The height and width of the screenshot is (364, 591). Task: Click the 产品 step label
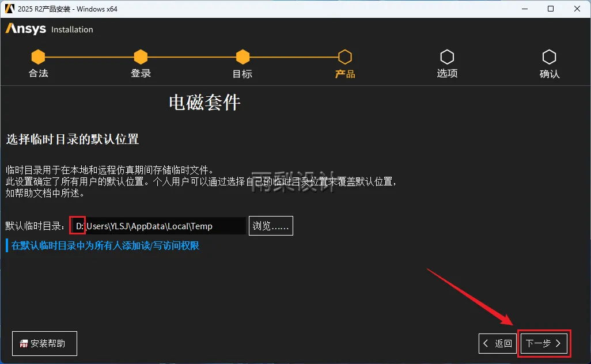(345, 74)
